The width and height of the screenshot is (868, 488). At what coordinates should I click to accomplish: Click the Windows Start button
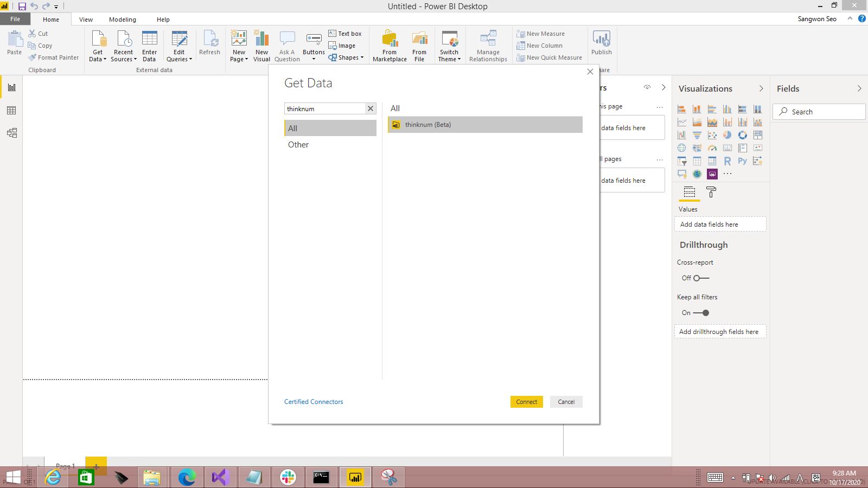click(x=12, y=477)
